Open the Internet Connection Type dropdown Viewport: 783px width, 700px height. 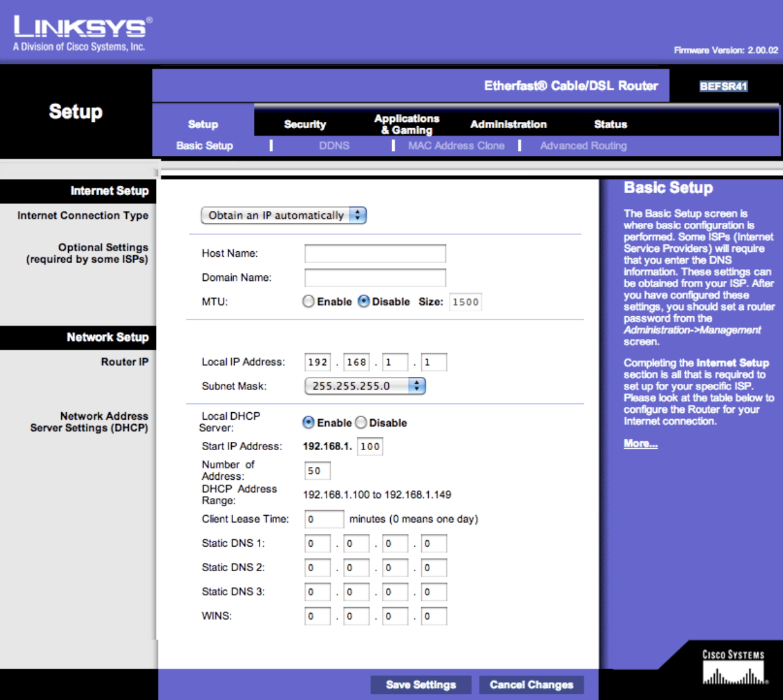[x=284, y=216]
